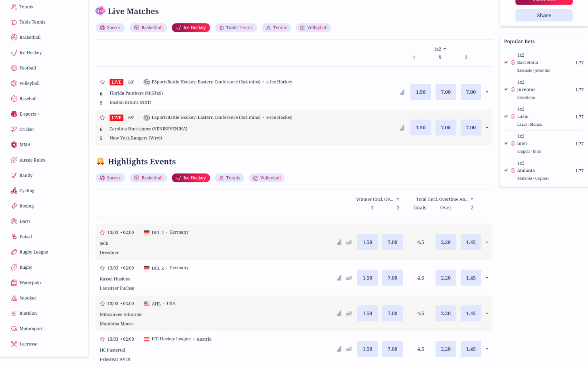Open Winner (Incl. Ov...) market dropdown
Image resolution: width=588 pixels, height=366 pixels.
coord(377,199)
